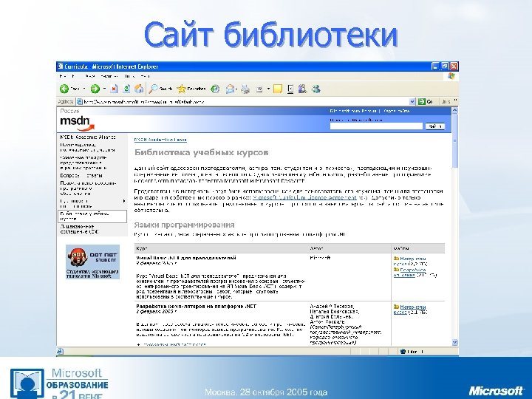The width and height of the screenshot is (532, 399).
Task: Open the File menu
Action: [62, 76]
